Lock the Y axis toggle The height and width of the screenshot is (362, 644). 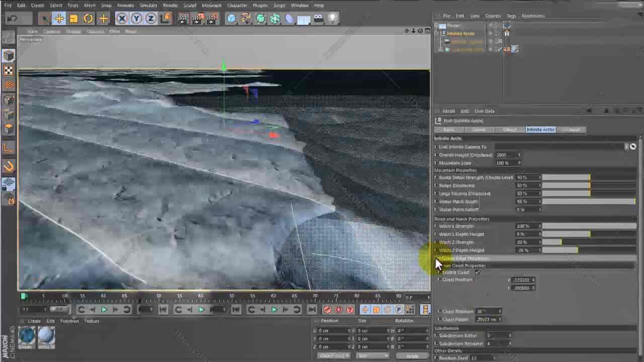click(136, 19)
